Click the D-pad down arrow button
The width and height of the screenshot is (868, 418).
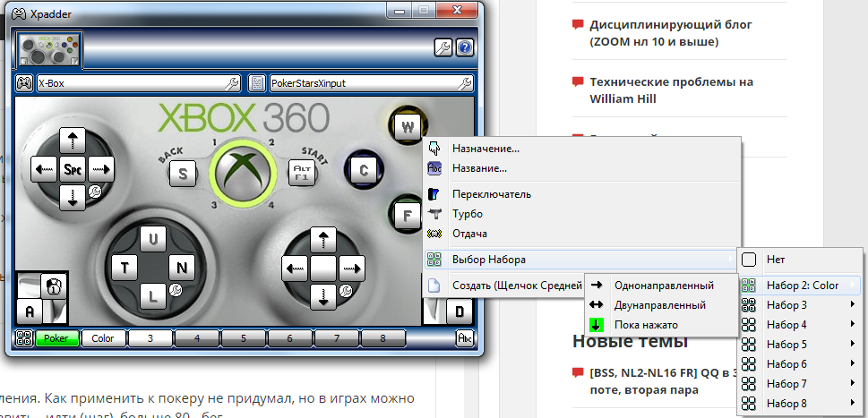point(72,198)
